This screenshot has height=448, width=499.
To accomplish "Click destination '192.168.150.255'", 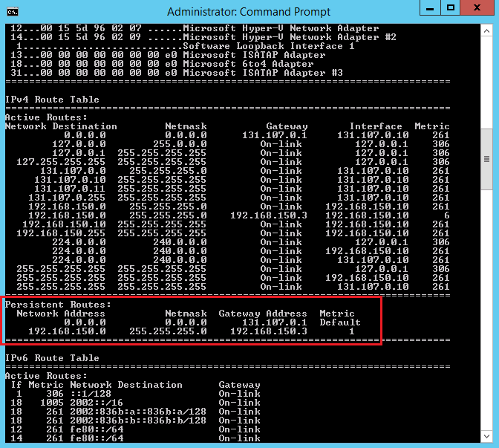I will point(61,233).
